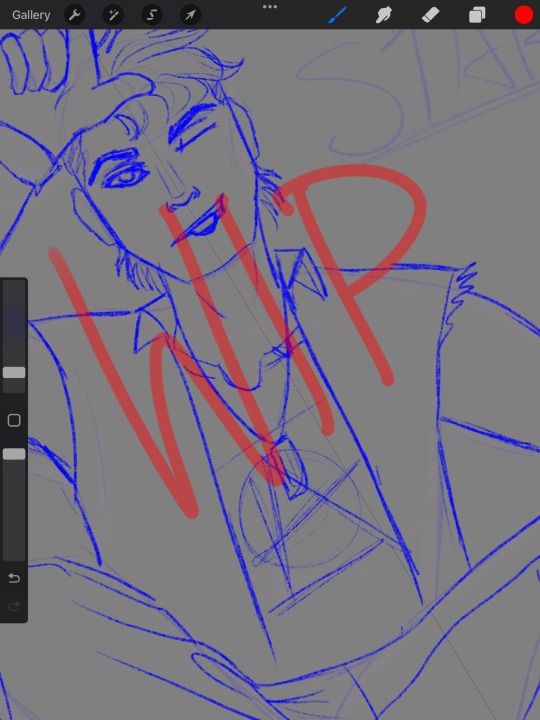
Task: Open the Adjustments magic wand menu
Action: 113,15
